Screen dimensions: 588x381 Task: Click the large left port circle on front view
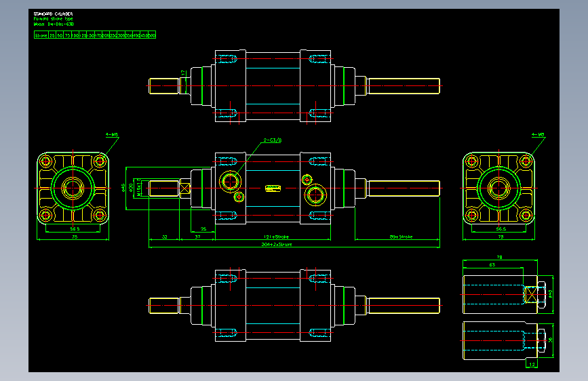pyautogui.click(x=230, y=182)
